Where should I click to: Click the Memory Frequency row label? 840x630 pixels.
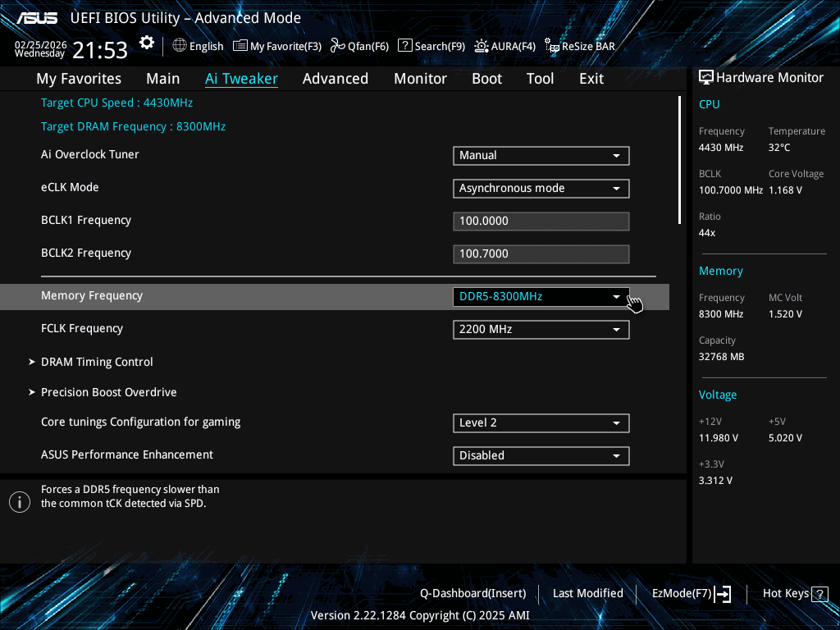pyautogui.click(x=92, y=295)
